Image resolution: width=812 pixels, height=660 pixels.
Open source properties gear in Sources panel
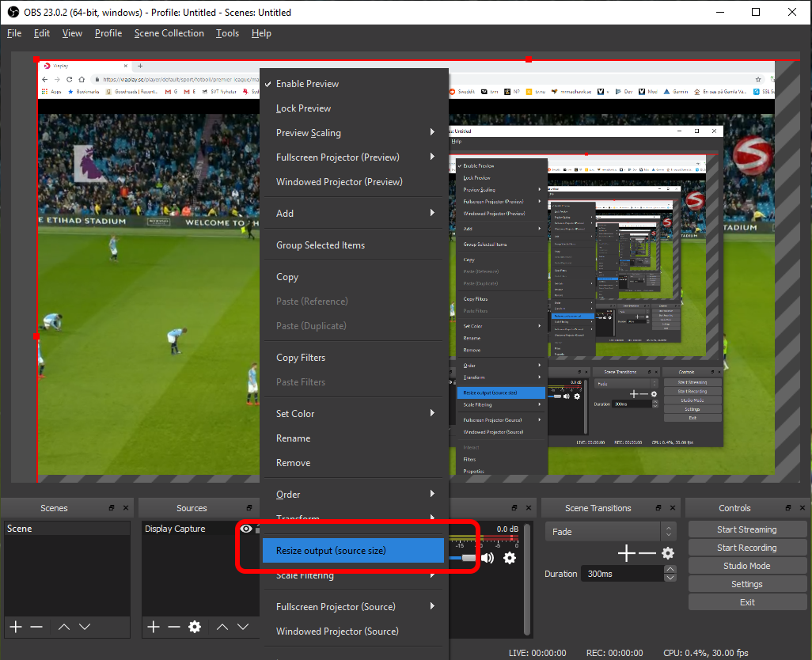pyautogui.click(x=195, y=627)
